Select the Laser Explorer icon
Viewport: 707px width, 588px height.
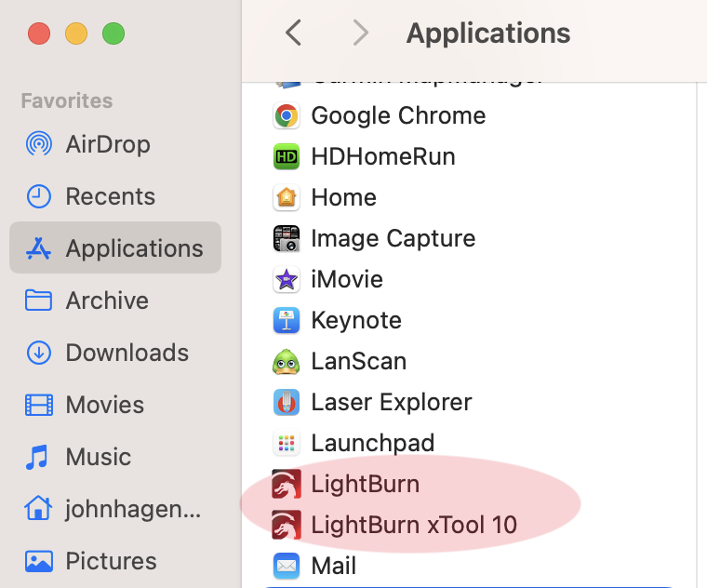(x=287, y=402)
